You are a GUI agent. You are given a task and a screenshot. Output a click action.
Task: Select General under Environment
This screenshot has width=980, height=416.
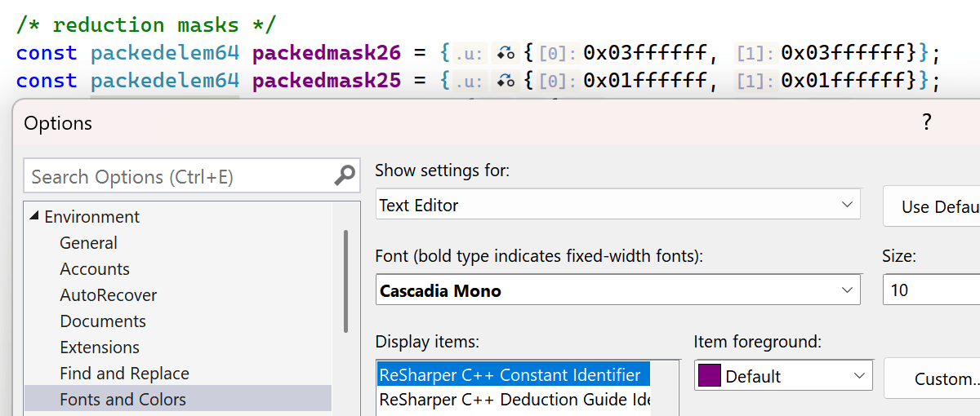tap(88, 243)
